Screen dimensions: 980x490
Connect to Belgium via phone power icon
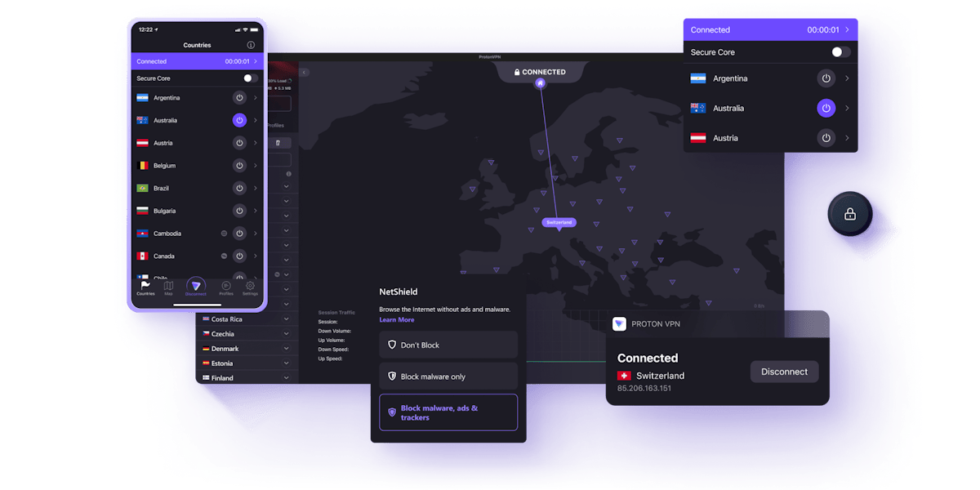[239, 166]
